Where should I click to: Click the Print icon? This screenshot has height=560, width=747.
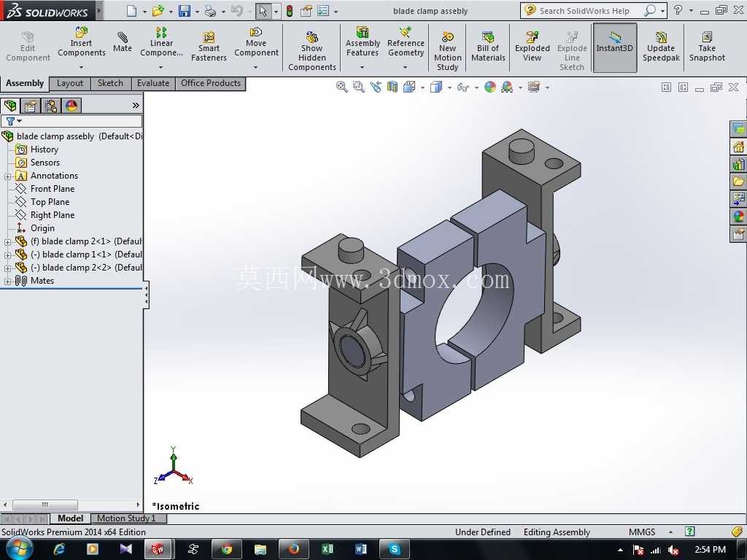pyautogui.click(x=210, y=11)
